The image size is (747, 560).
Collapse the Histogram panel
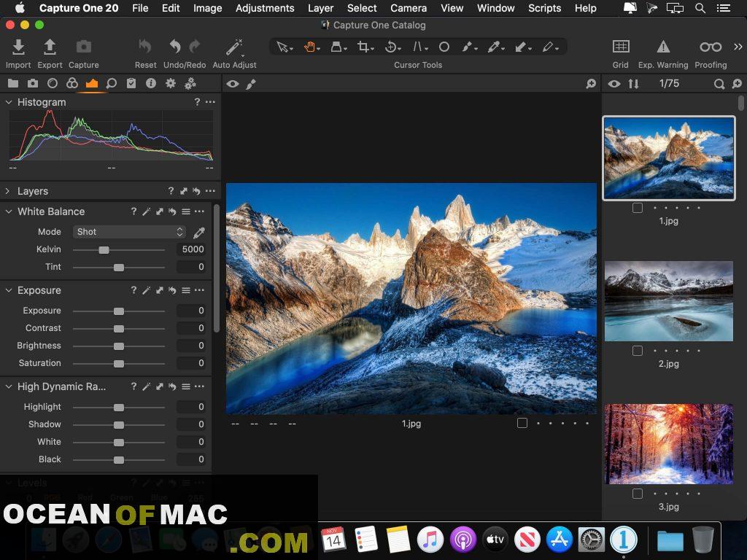tap(9, 102)
